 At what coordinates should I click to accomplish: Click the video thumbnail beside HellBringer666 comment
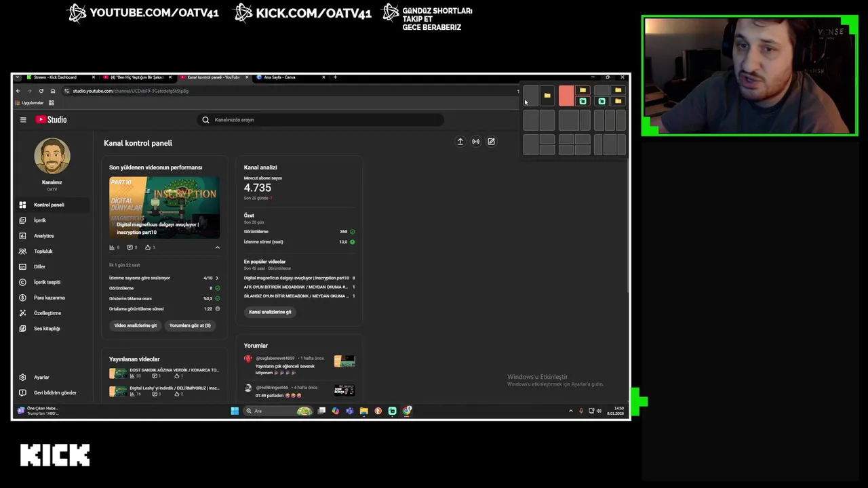point(344,390)
